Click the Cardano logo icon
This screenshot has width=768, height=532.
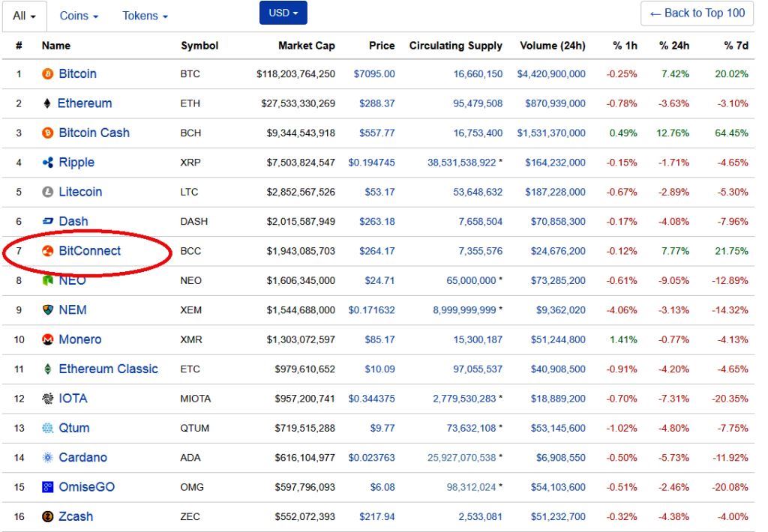click(48, 458)
